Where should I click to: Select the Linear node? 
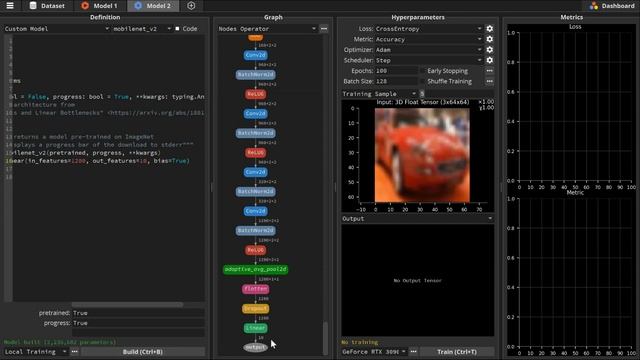[x=256, y=328]
